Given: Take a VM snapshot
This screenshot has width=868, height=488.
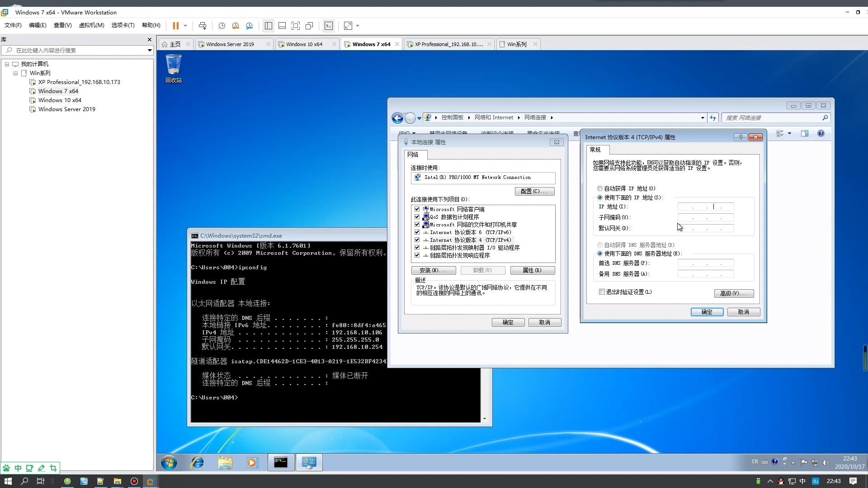Looking at the screenshot, I should pos(222,26).
